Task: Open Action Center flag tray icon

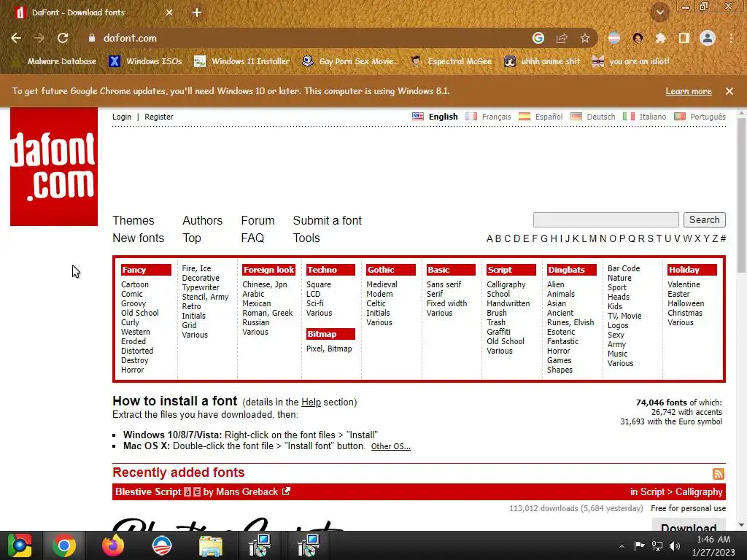Action: 639,545
